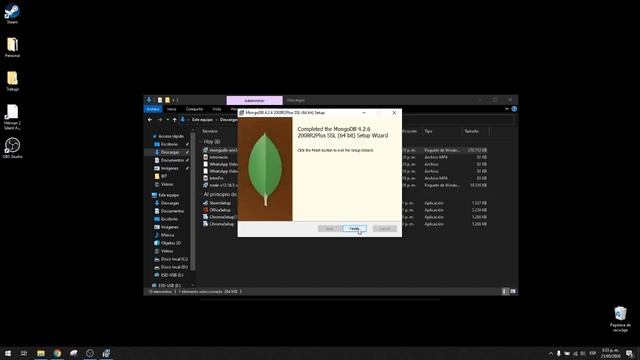
Task: Select the Hitman 2 desktop shortcut
Action: (12, 117)
